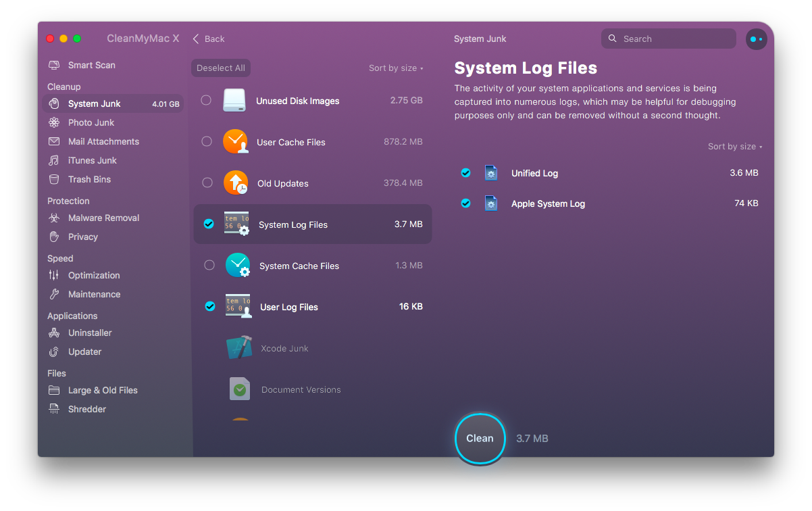Click the Photo Junk flower icon

(54, 123)
